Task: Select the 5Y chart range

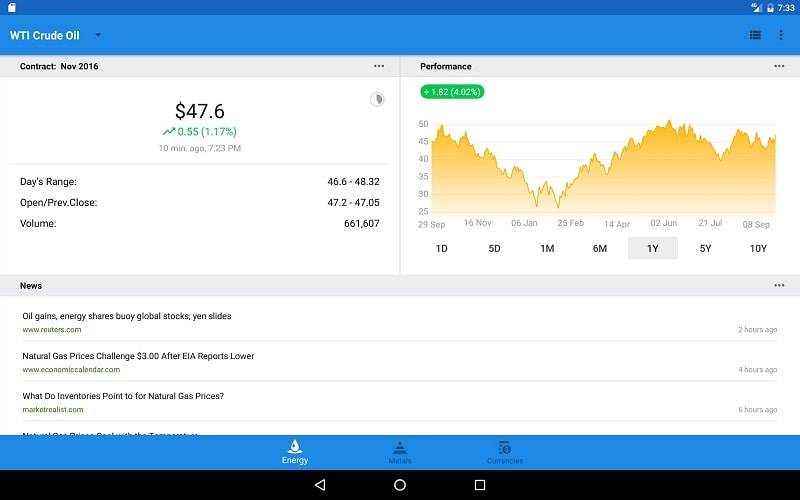Action: click(x=705, y=248)
